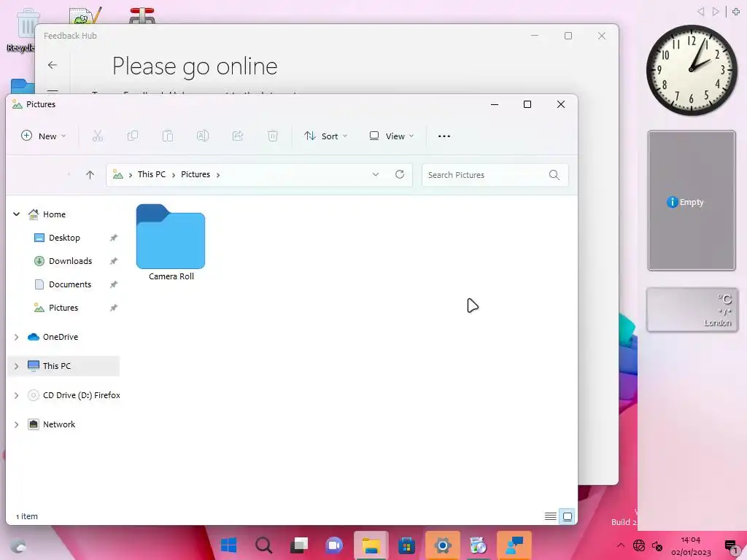Expand the OneDrive tree node
The image size is (747, 560).
point(16,337)
